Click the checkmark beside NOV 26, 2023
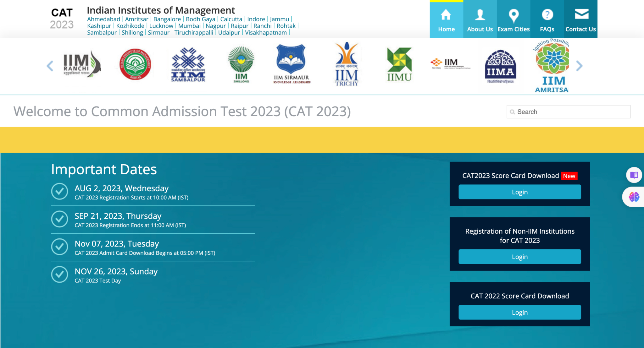The image size is (644, 348). (59, 275)
